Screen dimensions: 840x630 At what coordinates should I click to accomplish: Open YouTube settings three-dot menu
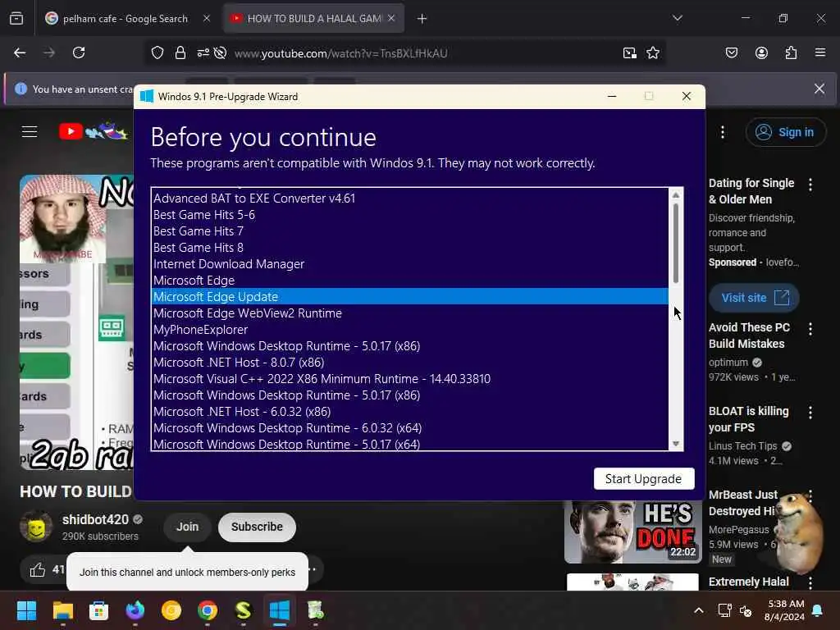pos(723,132)
